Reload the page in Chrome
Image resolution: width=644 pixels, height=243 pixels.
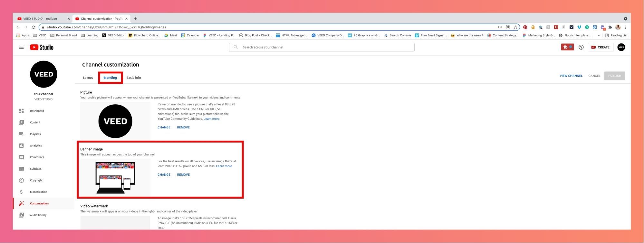pyautogui.click(x=34, y=27)
